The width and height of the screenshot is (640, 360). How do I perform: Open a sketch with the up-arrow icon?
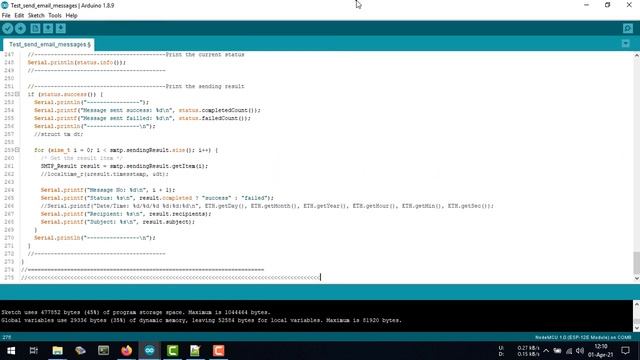pyautogui.click(x=48, y=28)
